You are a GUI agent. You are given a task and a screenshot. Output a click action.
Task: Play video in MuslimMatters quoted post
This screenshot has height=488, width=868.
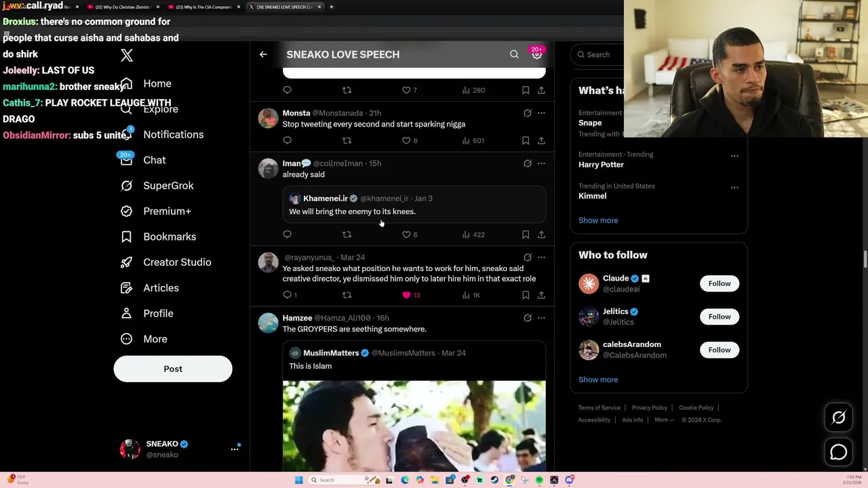pos(414,426)
